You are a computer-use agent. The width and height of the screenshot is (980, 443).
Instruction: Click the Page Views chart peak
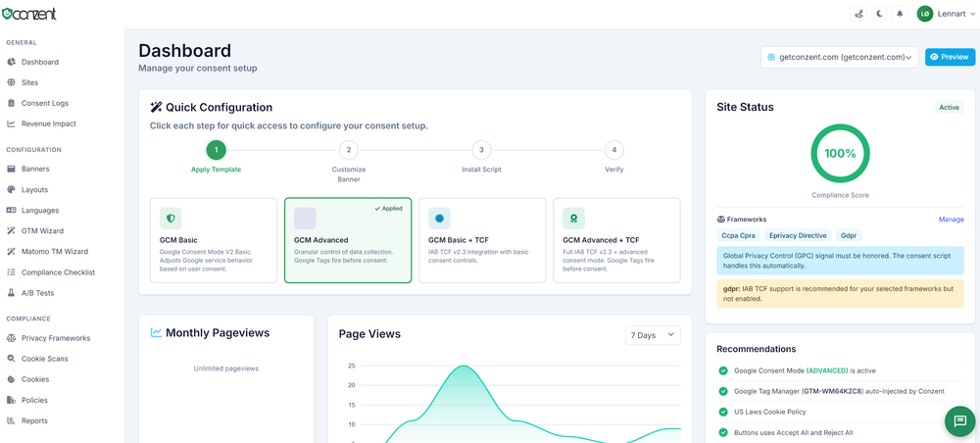point(463,367)
